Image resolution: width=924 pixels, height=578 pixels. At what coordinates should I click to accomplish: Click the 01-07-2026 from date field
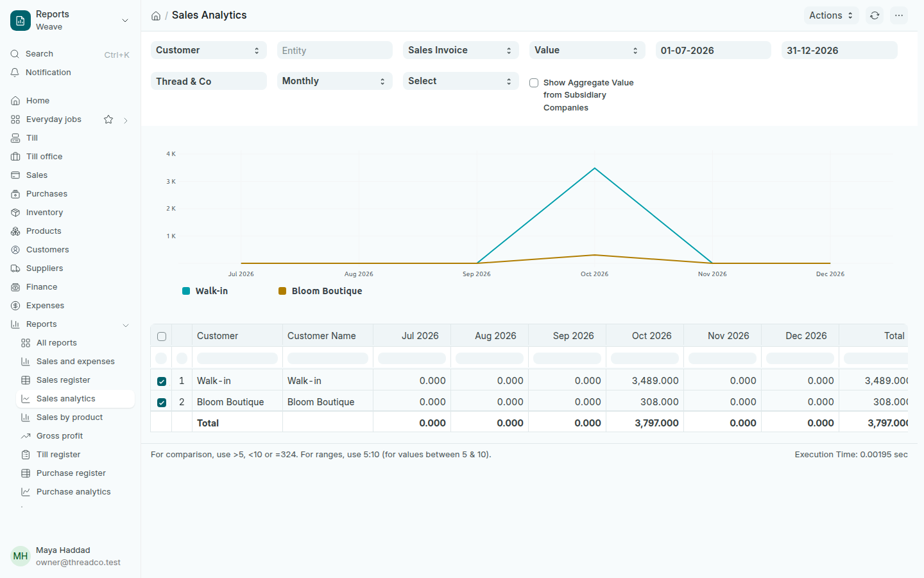pos(714,50)
